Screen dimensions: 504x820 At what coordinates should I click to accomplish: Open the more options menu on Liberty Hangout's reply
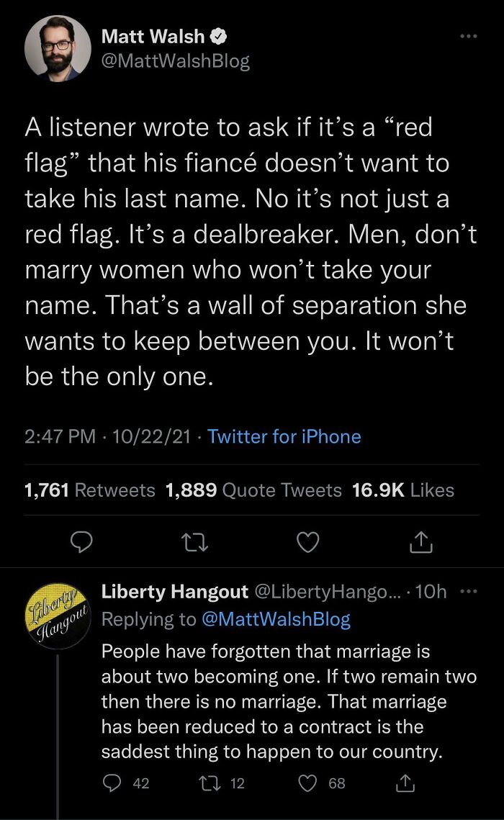click(469, 591)
